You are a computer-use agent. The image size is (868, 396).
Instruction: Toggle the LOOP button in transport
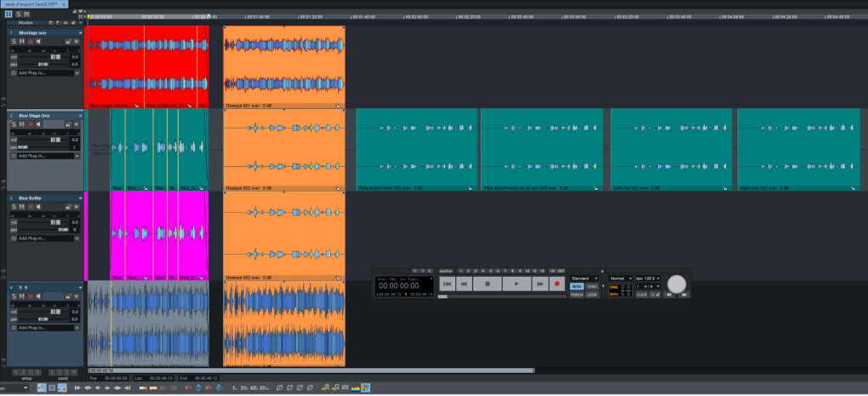592,295
